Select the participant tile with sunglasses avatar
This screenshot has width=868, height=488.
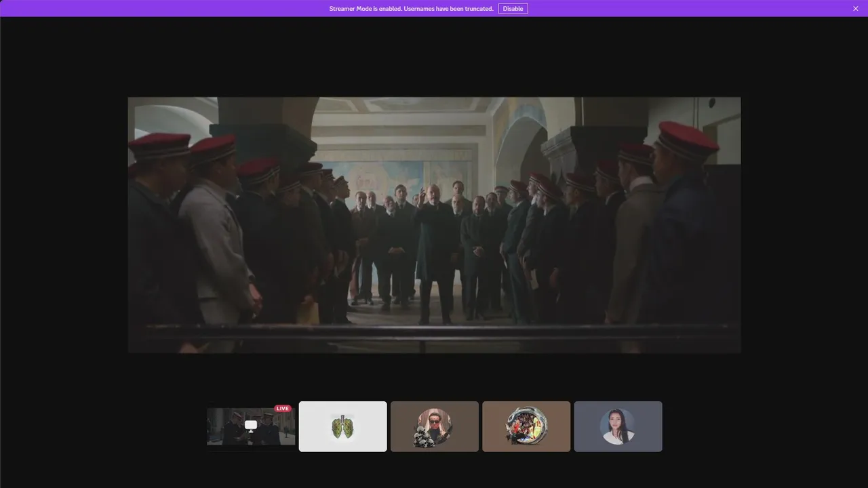[x=435, y=426]
